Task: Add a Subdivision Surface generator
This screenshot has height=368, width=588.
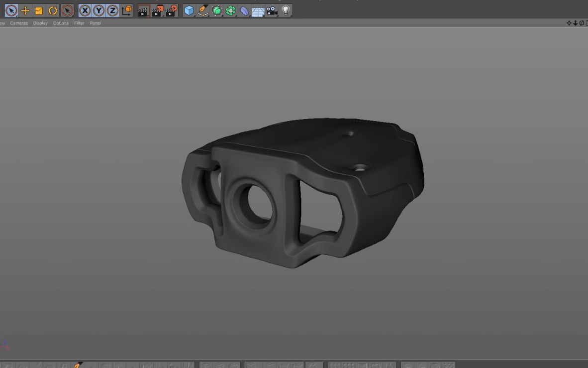Action: click(217, 10)
